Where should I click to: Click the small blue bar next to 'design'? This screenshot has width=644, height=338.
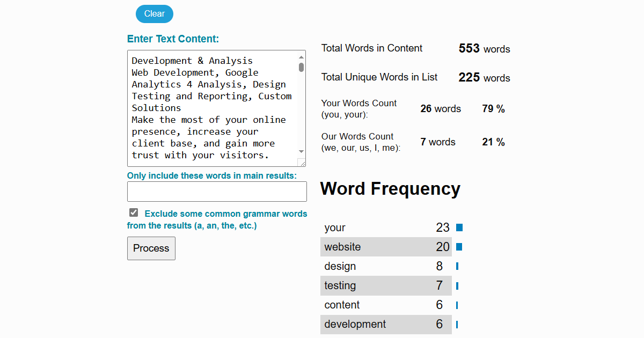coord(457,266)
